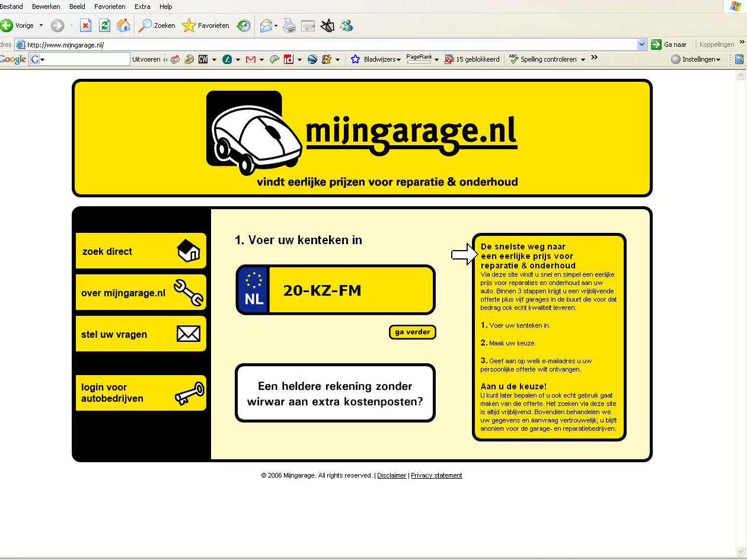The height and width of the screenshot is (560, 747).
Task: Open the Bewerken menu
Action: [x=46, y=7]
